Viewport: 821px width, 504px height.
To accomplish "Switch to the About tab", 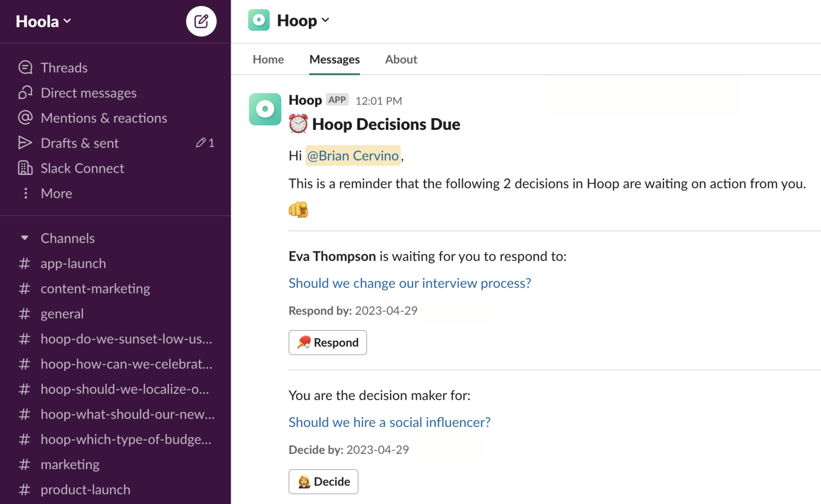I will point(401,59).
